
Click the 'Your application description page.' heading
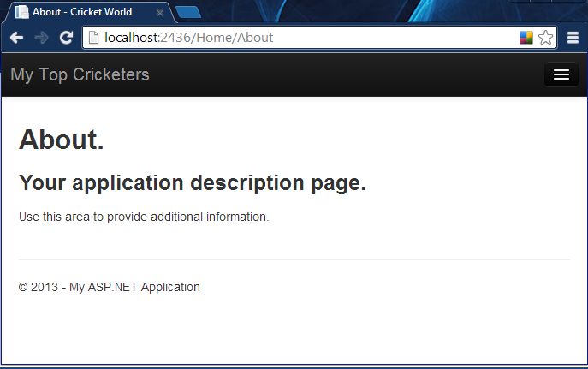click(x=193, y=183)
